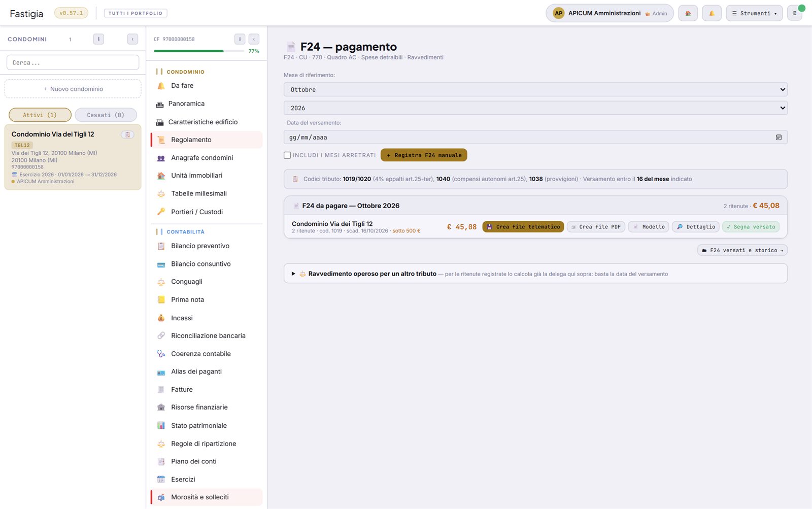Viewport: 812px width, 509px height.
Task: Open Strumenti menu in top bar
Action: click(x=754, y=13)
